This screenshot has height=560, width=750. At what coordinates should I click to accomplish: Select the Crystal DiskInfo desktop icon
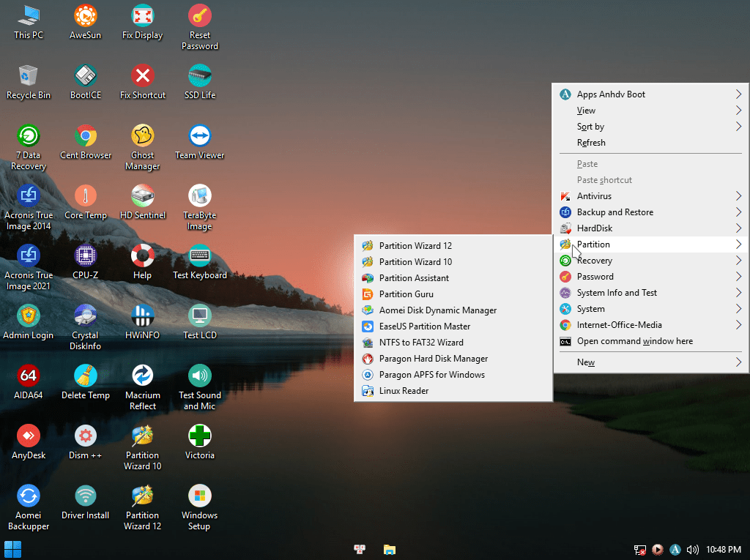click(86, 327)
